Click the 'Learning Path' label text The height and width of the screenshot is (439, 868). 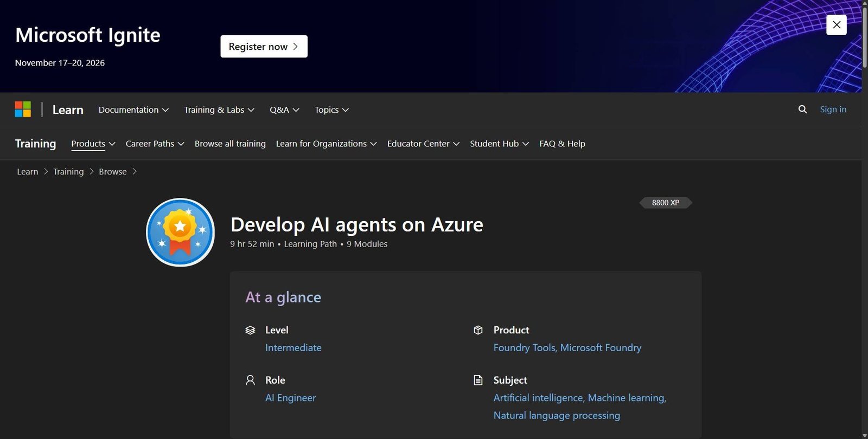click(x=310, y=244)
